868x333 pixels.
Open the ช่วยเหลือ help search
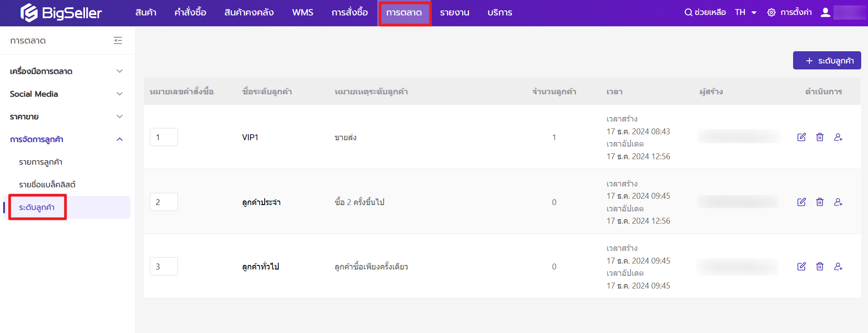(705, 12)
